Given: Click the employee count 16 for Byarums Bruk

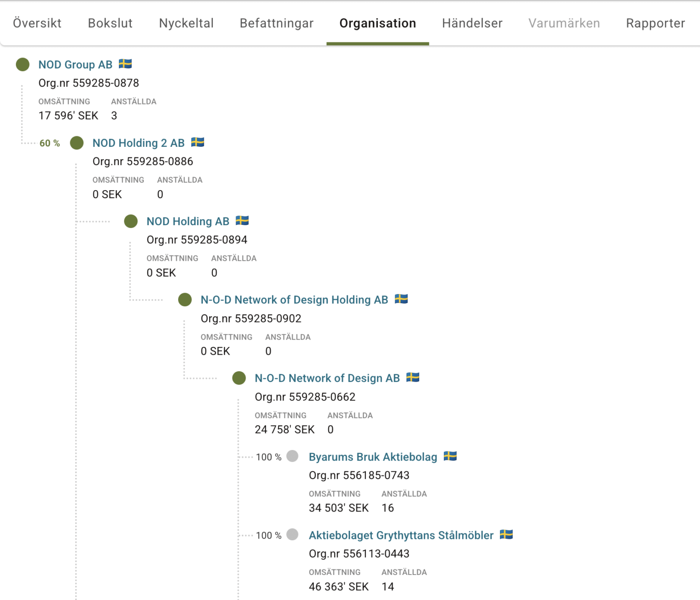Looking at the screenshot, I should click(x=388, y=508).
